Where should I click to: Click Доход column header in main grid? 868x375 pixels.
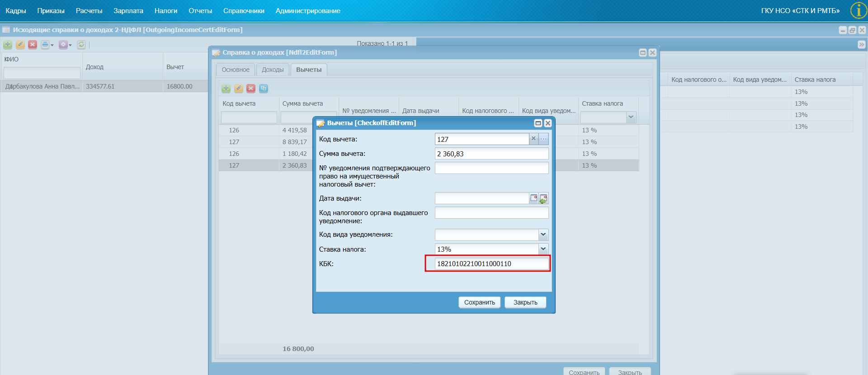[x=123, y=66]
